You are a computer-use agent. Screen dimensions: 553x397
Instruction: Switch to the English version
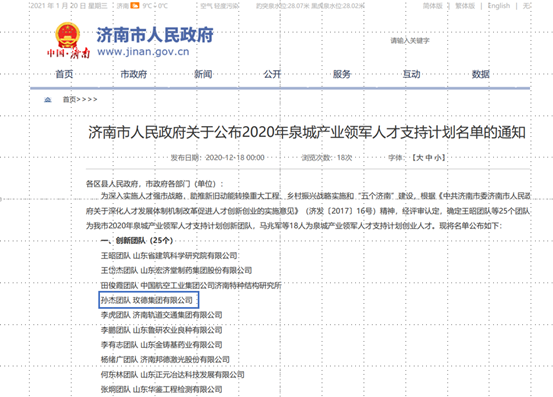499,6
